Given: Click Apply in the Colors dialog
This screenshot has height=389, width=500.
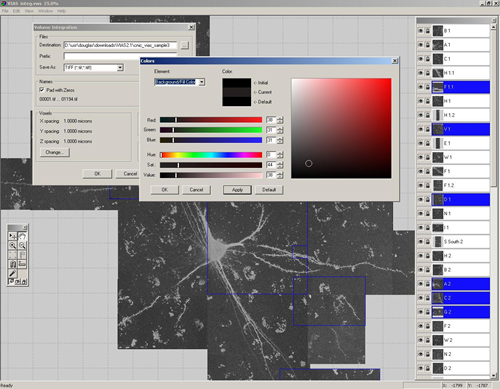Looking at the screenshot, I should [x=237, y=190].
